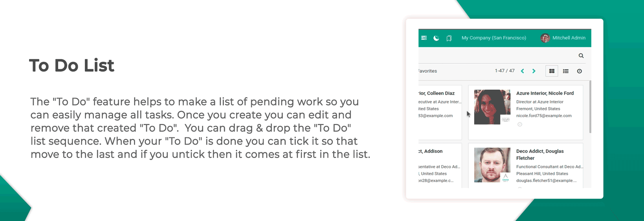Toggle dark mode moon icon

[436, 38]
